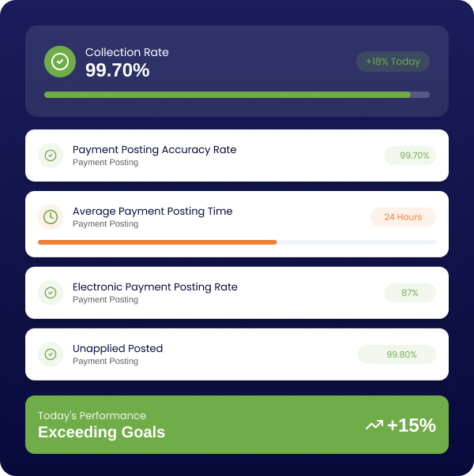474x476 pixels.
Task: Click the +18% Today badge
Action: (393, 62)
